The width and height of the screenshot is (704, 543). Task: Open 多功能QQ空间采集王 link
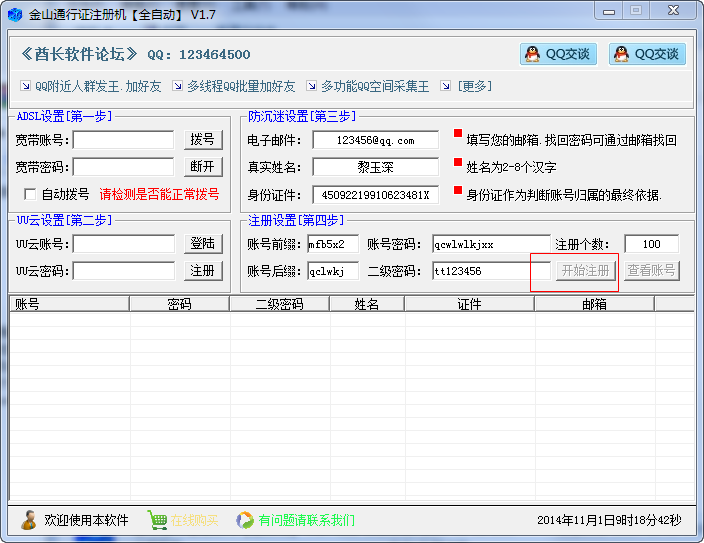pyautogui.click(x=375, y=86)
